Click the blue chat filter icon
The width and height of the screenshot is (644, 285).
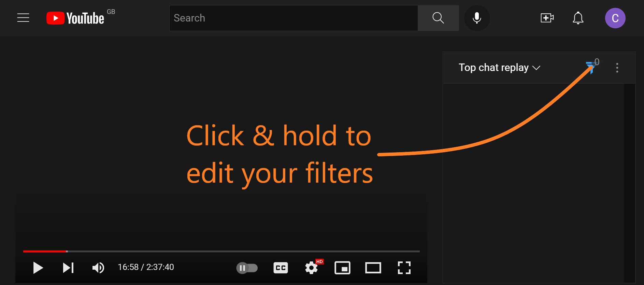(x=590, y=67)
